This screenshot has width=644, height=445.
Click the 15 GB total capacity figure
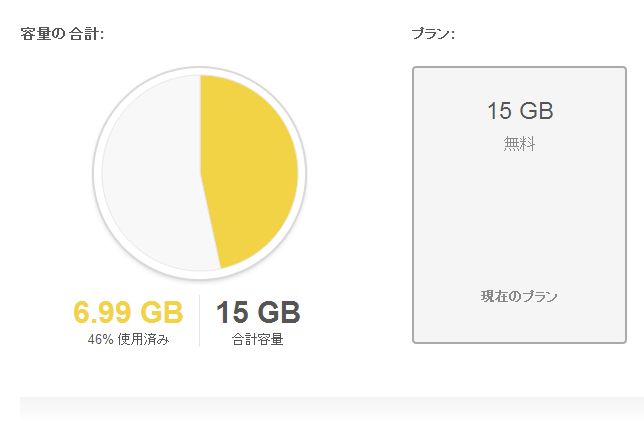point(258,312)
